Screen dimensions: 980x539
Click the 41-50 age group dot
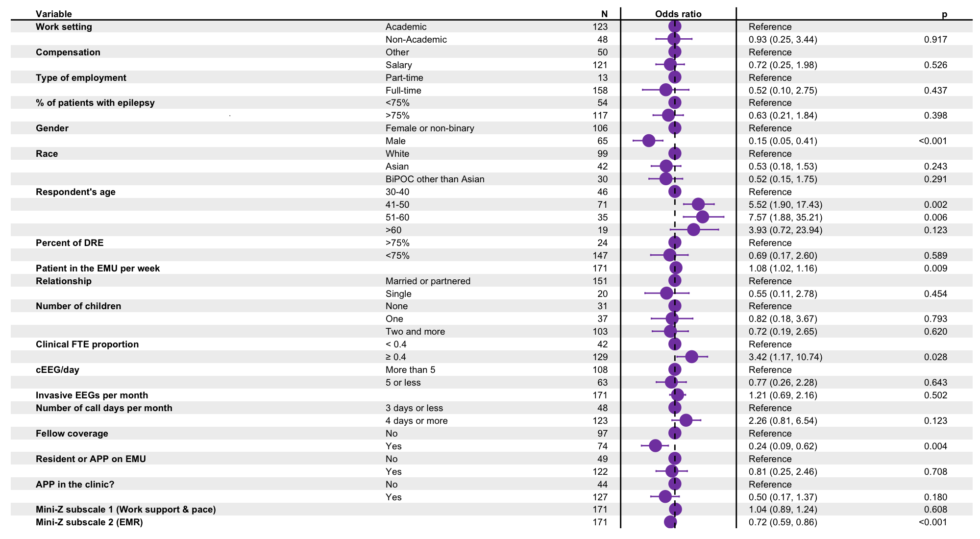click(698, 204)
